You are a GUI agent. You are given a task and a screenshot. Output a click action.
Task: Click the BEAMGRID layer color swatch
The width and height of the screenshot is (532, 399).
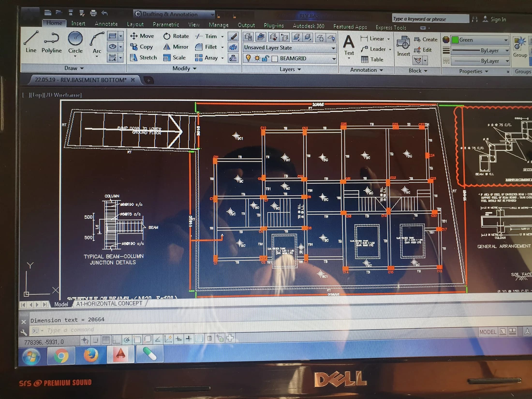pos(274,59)
